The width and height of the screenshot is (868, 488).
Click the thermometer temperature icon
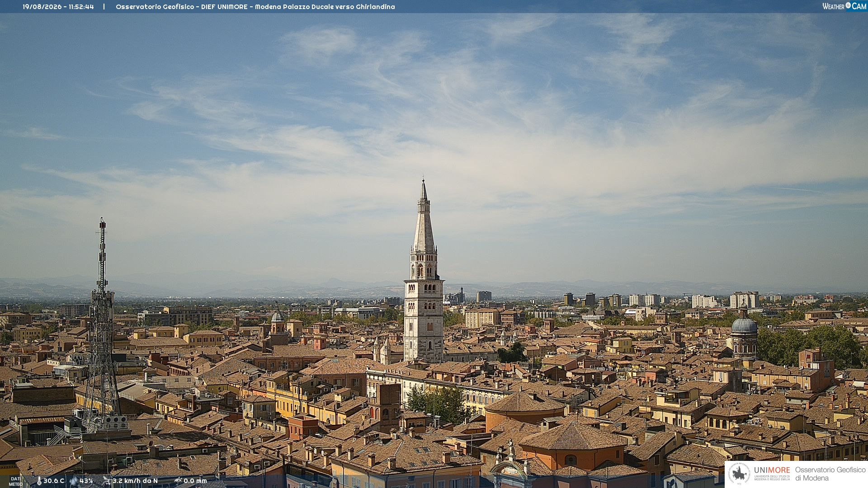39,481
